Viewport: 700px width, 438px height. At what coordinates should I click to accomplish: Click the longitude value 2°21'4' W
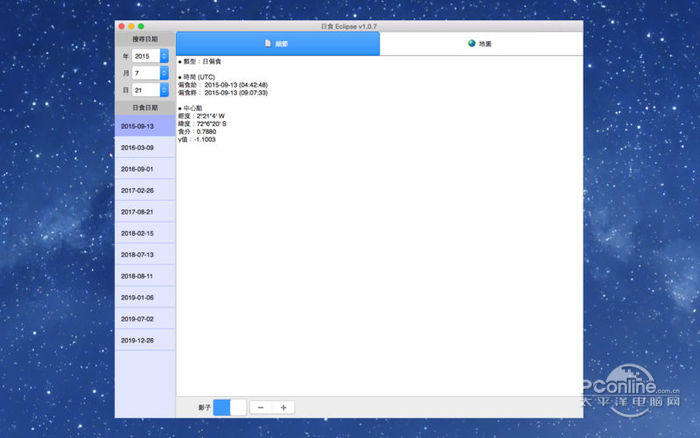pyautogui.click(x=211, y=116)
